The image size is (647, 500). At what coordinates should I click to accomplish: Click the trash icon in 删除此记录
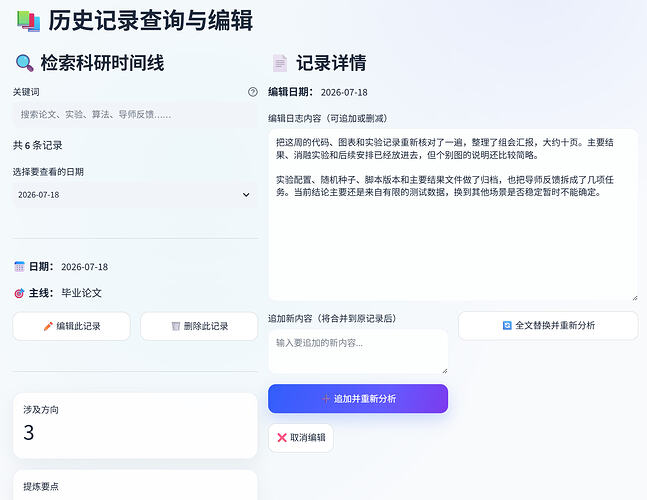pyautogui.click(x=176, y=326)
